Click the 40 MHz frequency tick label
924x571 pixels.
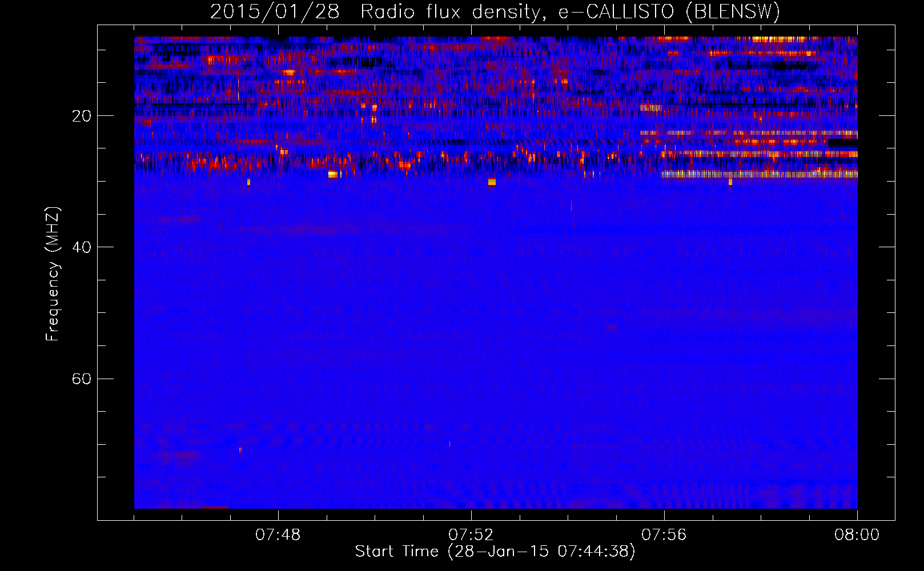82,248
